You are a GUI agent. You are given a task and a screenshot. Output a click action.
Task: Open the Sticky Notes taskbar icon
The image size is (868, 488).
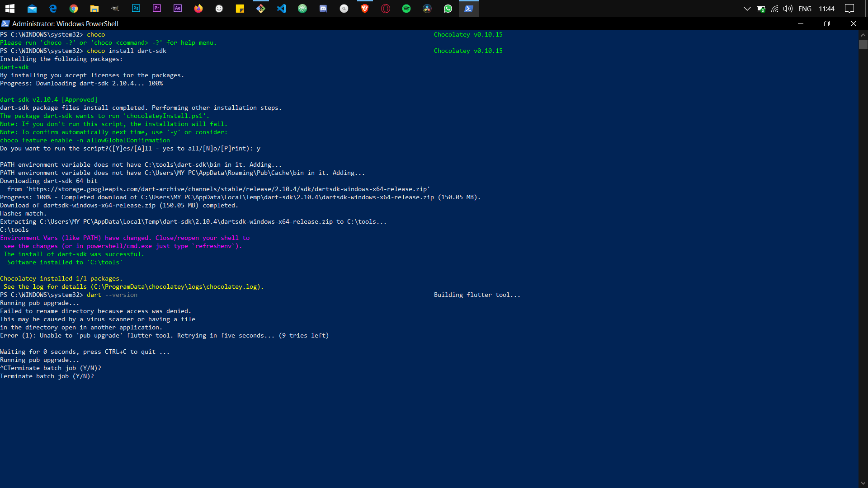pyautogui.click(x=240, y=9)
